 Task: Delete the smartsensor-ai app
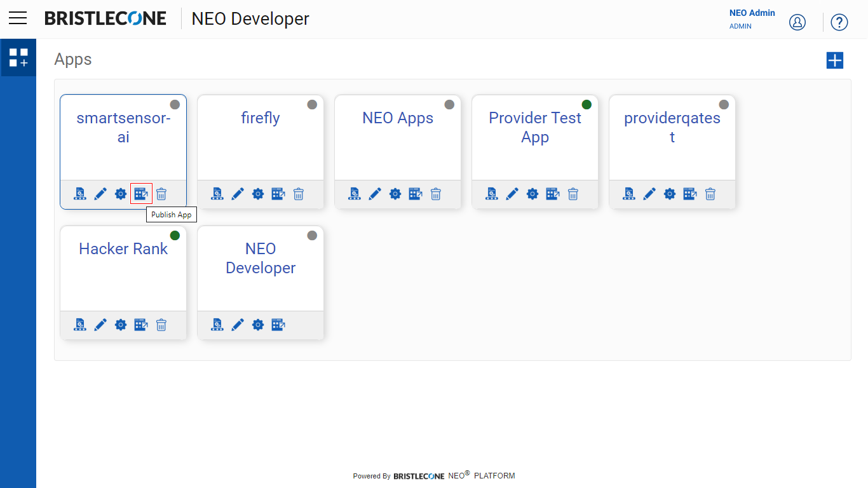tap(161, 194)
